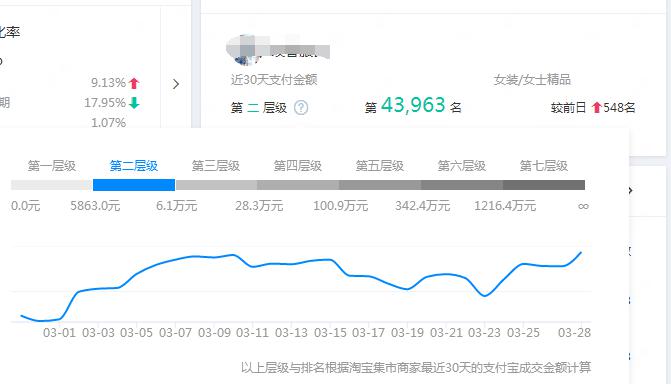
Task: Expand the right chevron beside conversion rates
Action: [176, 84]
